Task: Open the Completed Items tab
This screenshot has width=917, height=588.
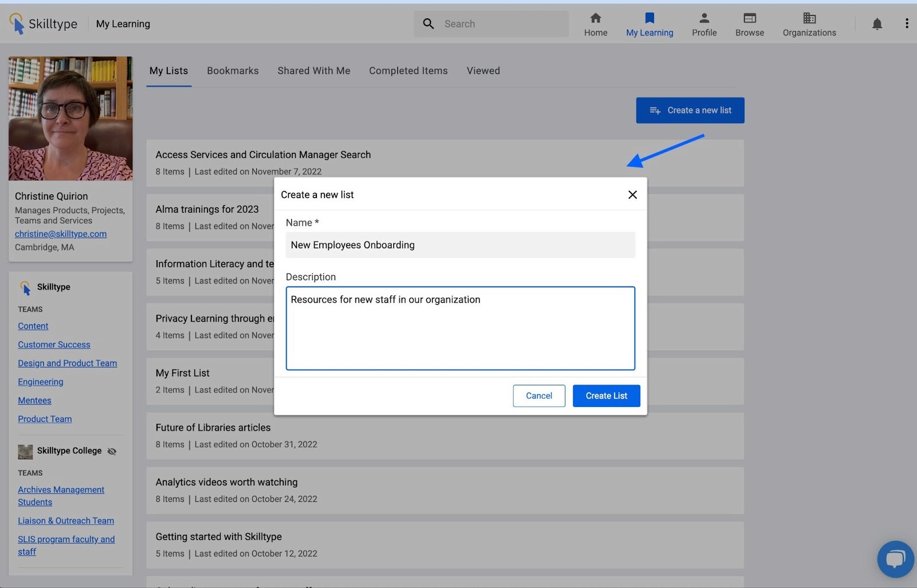Action: pyautogui.click(x=408, y=70)
